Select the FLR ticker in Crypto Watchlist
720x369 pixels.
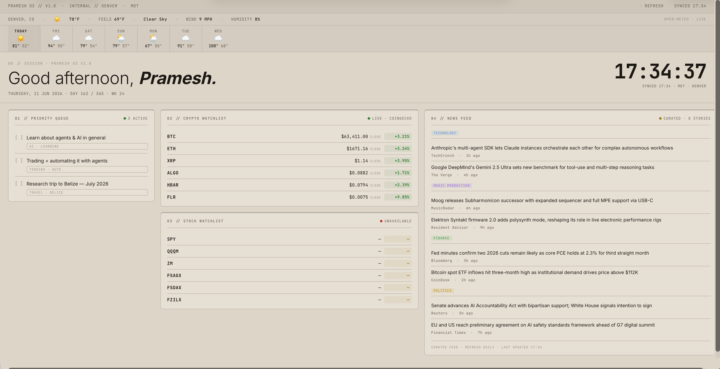coord(171,197)
